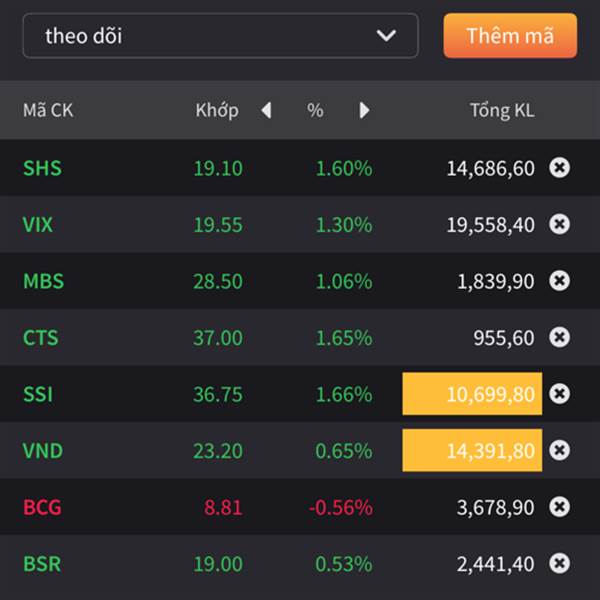Select the % change column header
600x600 pixels.
(x=315, y=111)
